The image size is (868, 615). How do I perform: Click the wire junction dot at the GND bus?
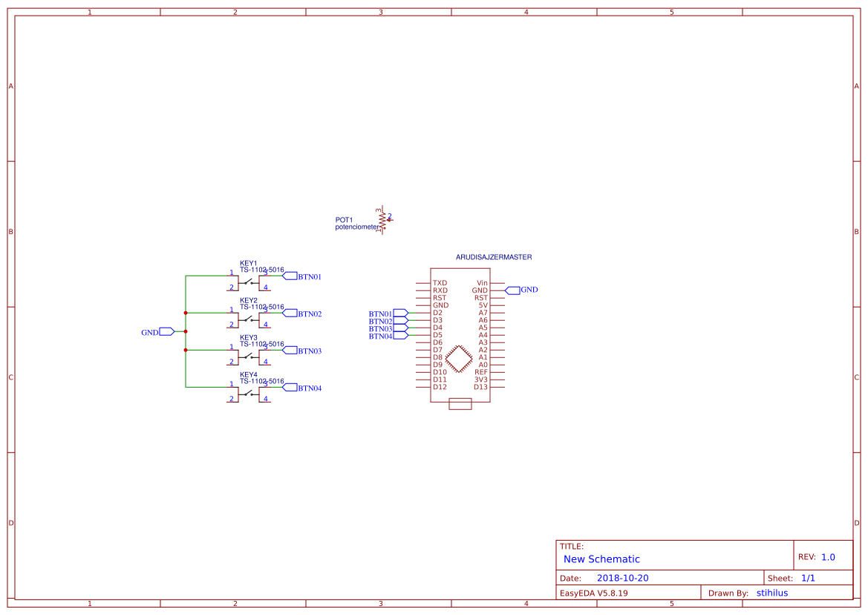tap(184, 331)
